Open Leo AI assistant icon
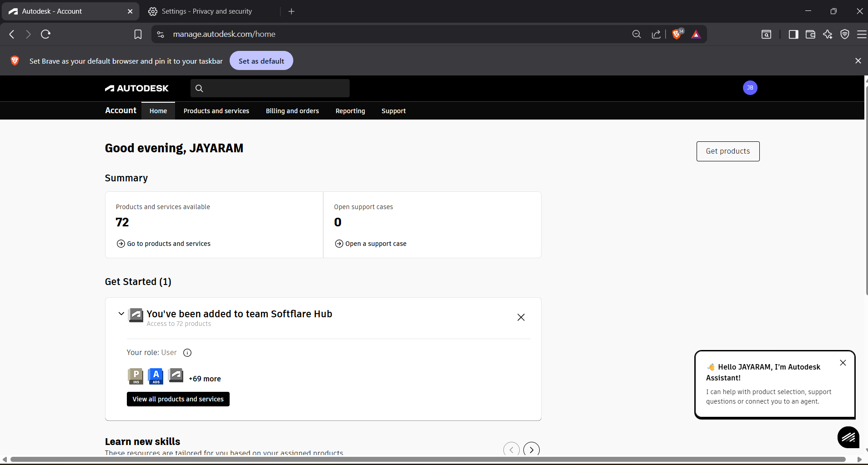This screenshot has width=868, height=465. 828,34
